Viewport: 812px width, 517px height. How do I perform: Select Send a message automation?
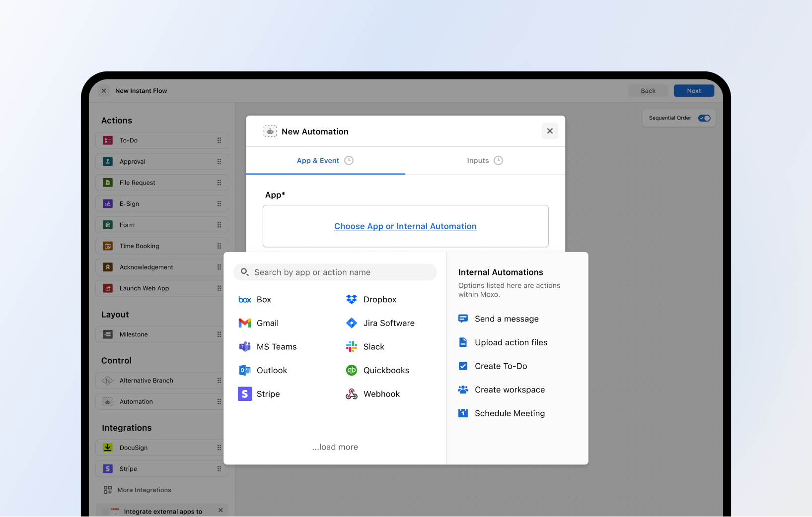tap(499, 319)
